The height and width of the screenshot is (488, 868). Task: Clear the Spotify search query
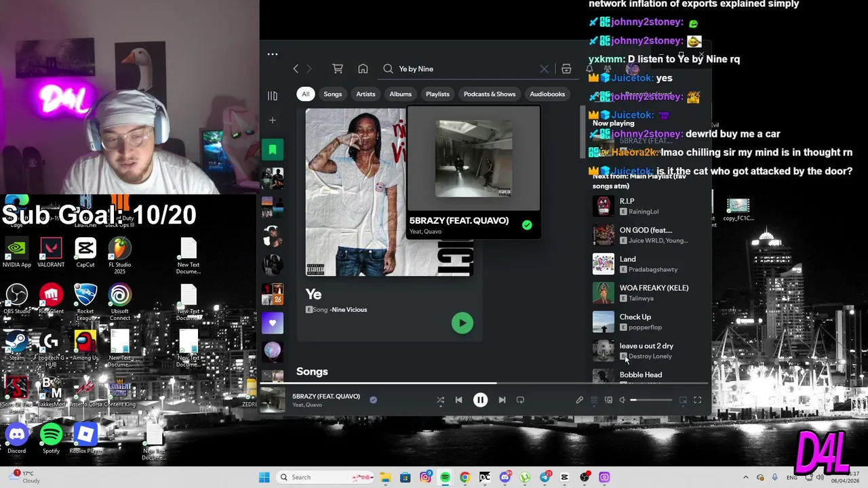[x=544, y=68]
